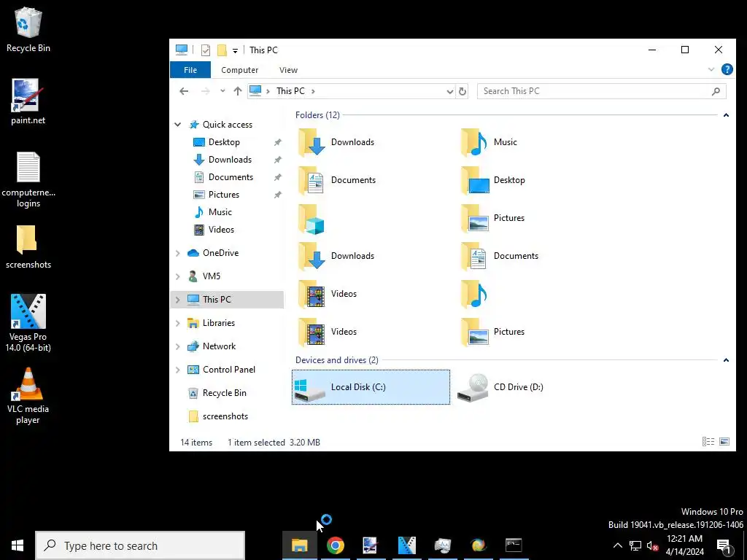
Task: Expand the ribbon with the chevron
Action: click(x=711, y=69)
